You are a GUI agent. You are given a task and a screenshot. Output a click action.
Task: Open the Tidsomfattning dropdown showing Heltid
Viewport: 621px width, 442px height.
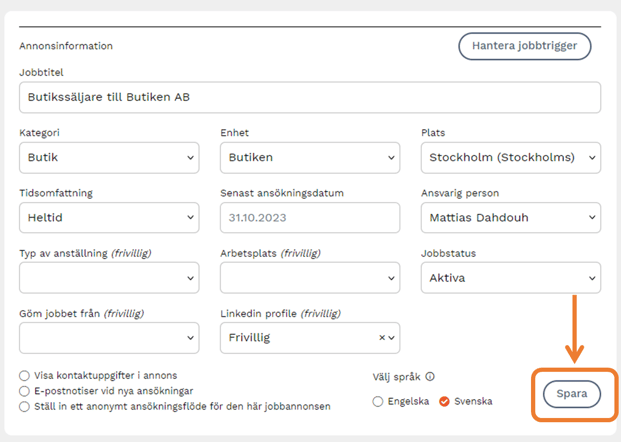click(108, 217)
